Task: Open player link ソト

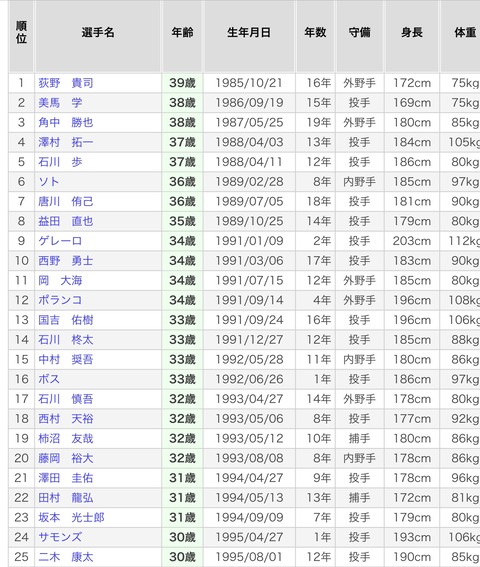Action: pyautogui.click(x=49, y=182)
